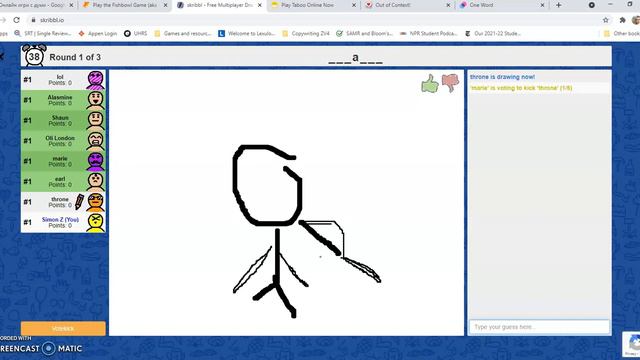Click marie's vote to kick throne message
Viewport: 640px width, 360px height.
point(521,88)
